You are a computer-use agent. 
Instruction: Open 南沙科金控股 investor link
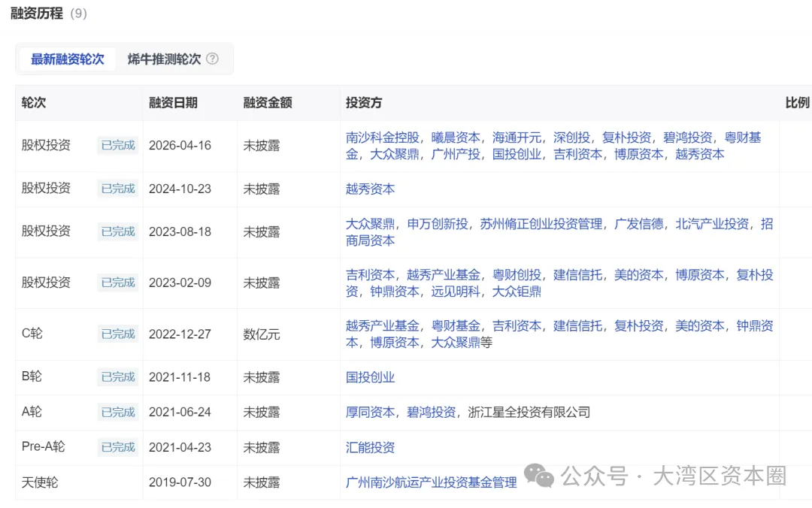(382, 138)
